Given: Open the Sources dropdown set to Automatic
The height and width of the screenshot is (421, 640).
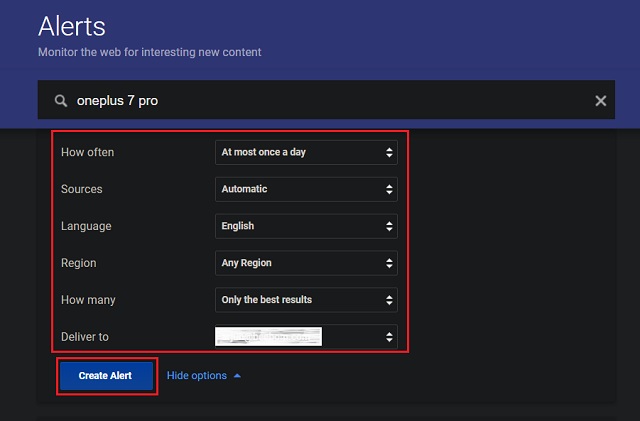Looking at the screenshot, I should 306,189.
